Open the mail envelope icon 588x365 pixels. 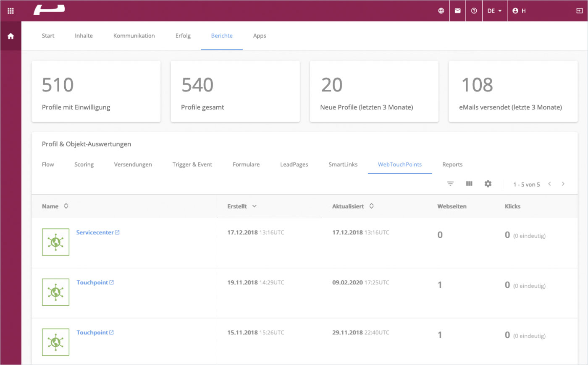point(458,11)
